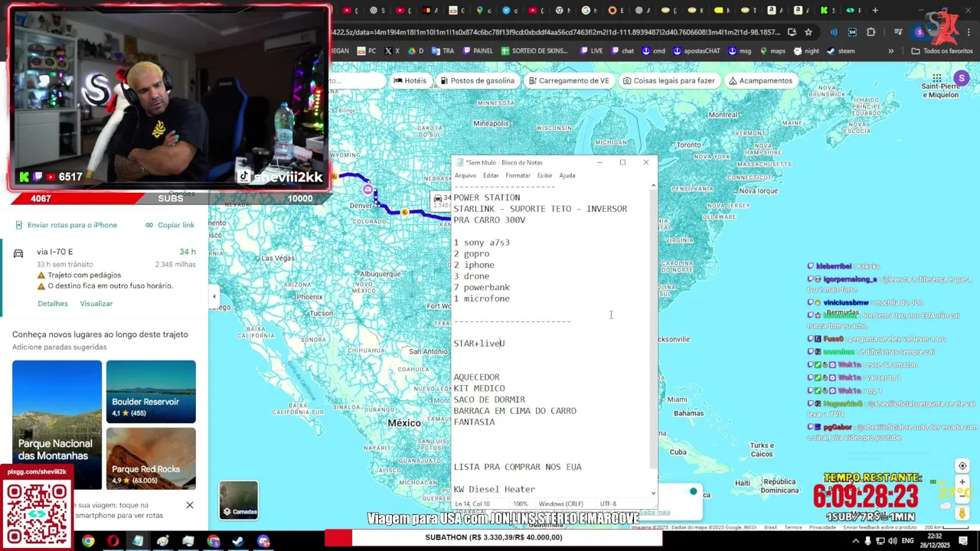Open the SORTEIO DE SKINS bookmark
This screenshot has height=551, width=980.
point(534,51)
